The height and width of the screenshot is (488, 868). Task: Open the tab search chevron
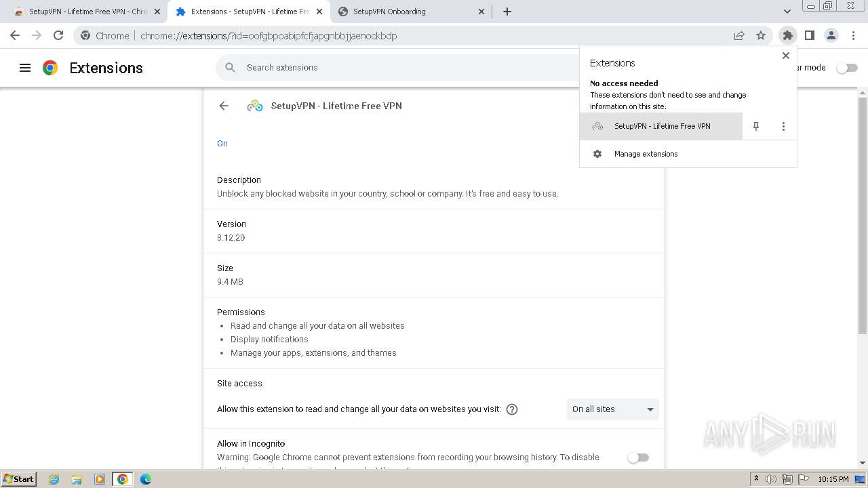pyautogui.click(x=787, y=12)
